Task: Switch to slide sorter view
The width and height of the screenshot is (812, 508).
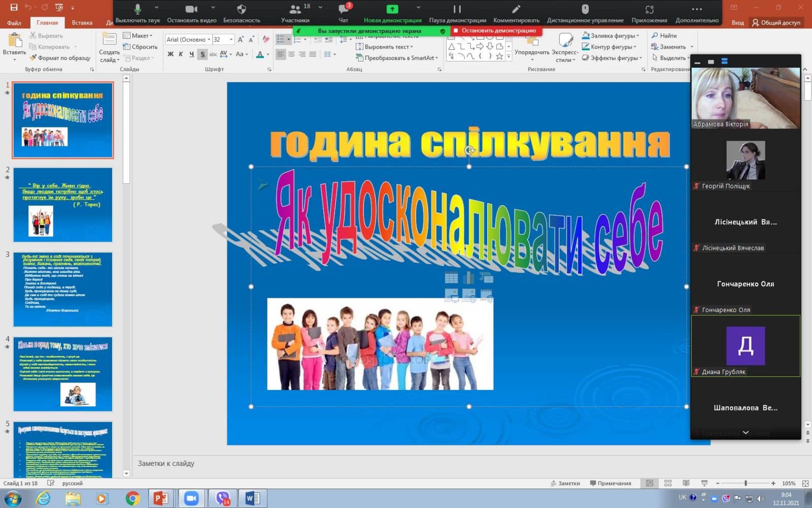Action: pos(668,483)
